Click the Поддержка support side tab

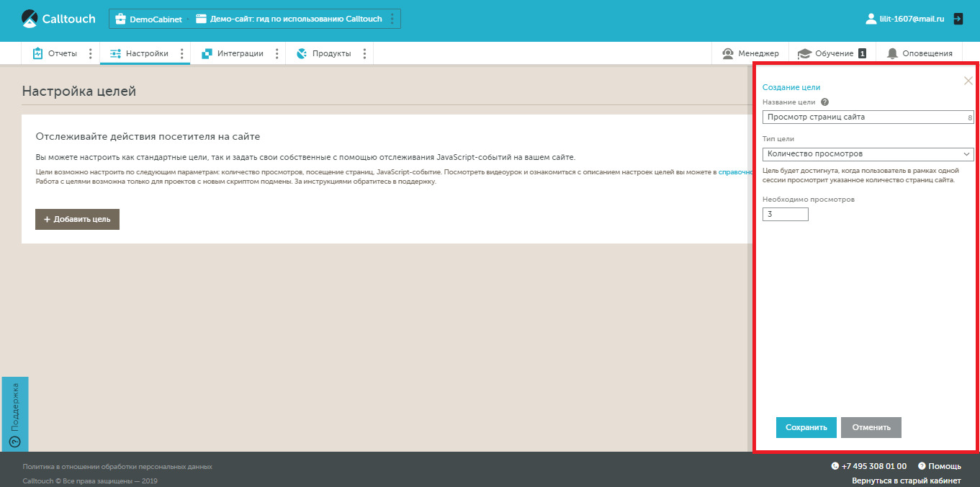tap(15, 414)
